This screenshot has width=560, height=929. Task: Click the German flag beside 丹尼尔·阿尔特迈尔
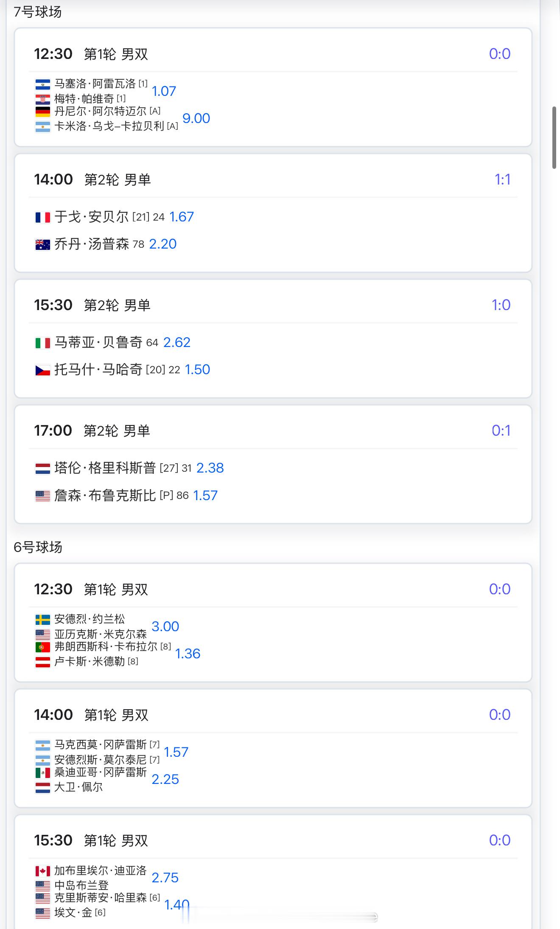(x=42, y=112)
